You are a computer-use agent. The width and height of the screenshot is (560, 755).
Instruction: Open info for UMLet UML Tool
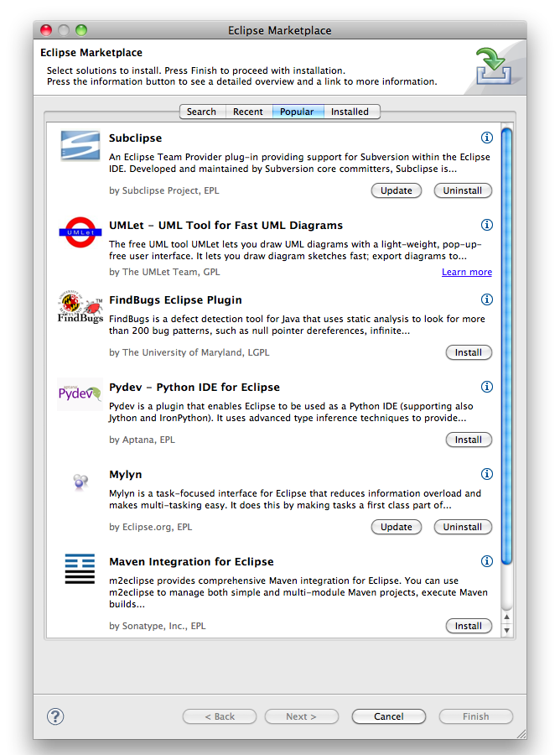487,225
